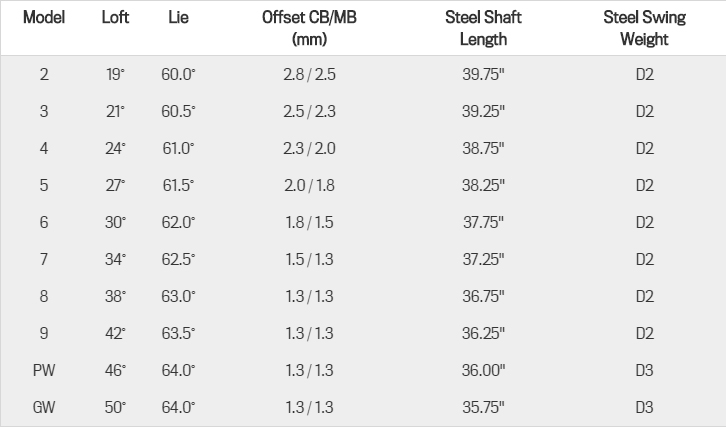Click the Steel Shaft Length header
The width and height of the screenshot is (726, 427).
click(483, 28)
